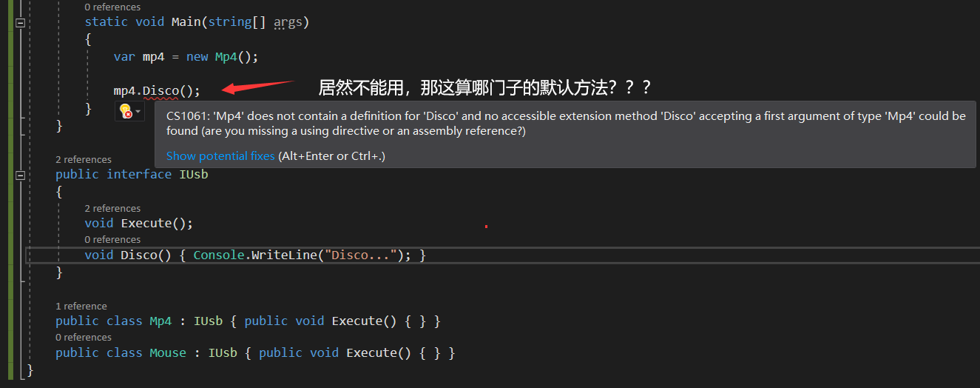Image resolution: width=980 pixels, height=388 pixels.
Task: Click the red arrow annotation
Action: point(259,87)
